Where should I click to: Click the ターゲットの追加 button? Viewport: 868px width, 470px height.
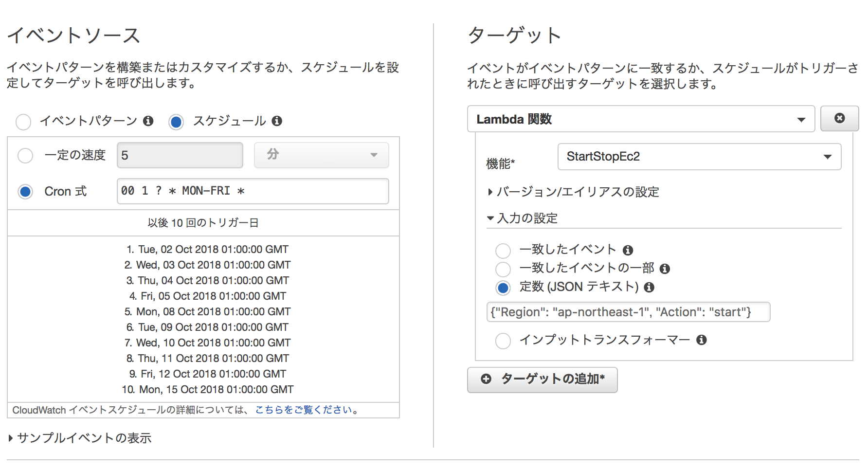[542, 380]
